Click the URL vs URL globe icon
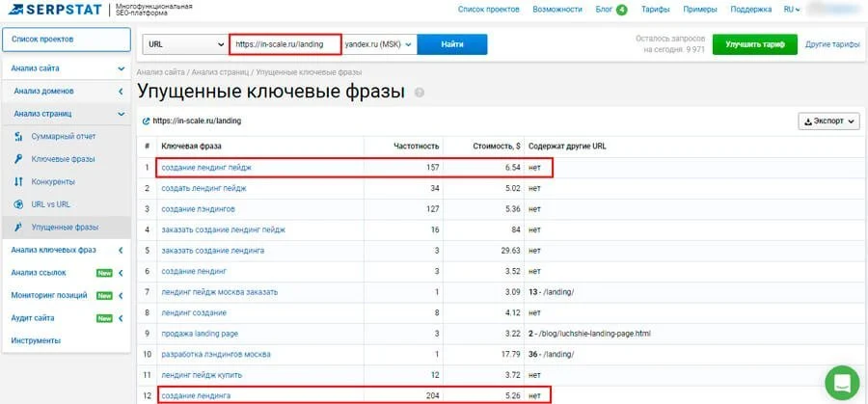 (x=19, y=204)
